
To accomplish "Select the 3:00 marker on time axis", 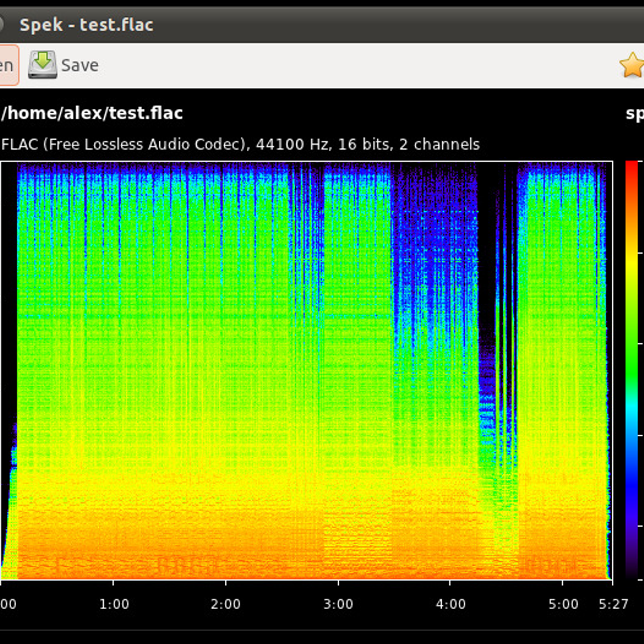I will tap(338, 604).
